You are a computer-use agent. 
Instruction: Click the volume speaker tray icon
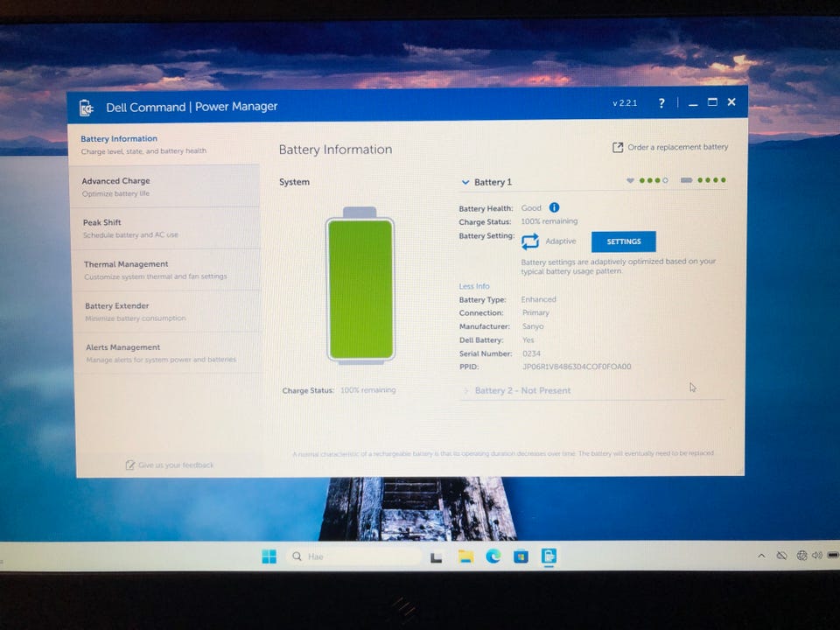pyautogui.click(x=817, y=556)
